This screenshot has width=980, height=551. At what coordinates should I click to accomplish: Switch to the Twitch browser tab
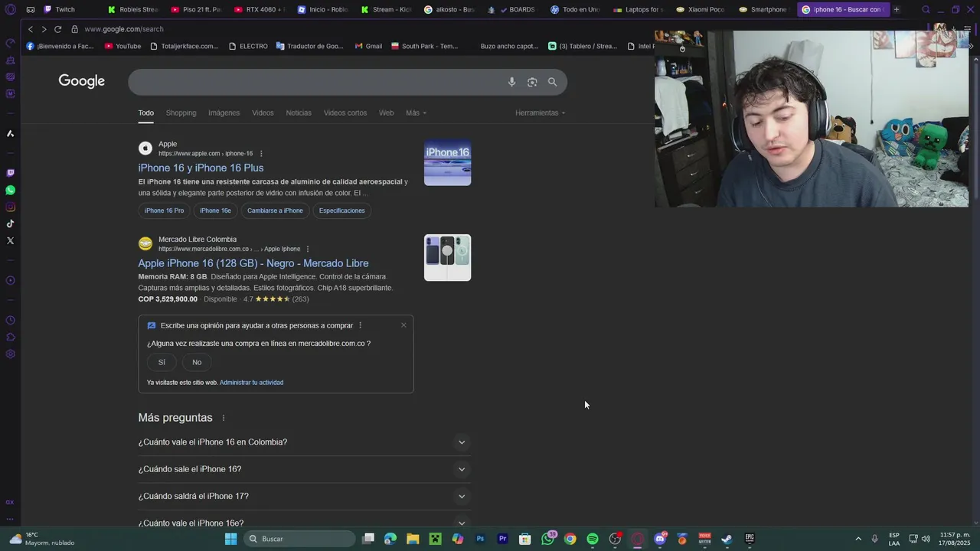tap(65, 9)
